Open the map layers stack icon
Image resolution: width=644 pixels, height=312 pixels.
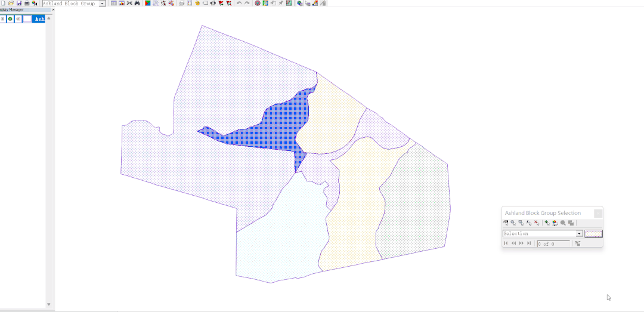(x=181, y=3)
